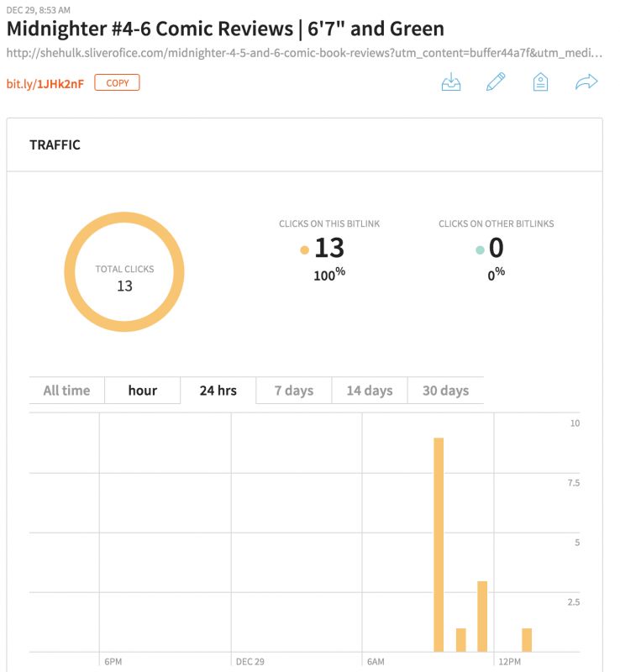This screenshot has height=672, width=620.
Task: Select the All time tab
Action: click(66, 390)
